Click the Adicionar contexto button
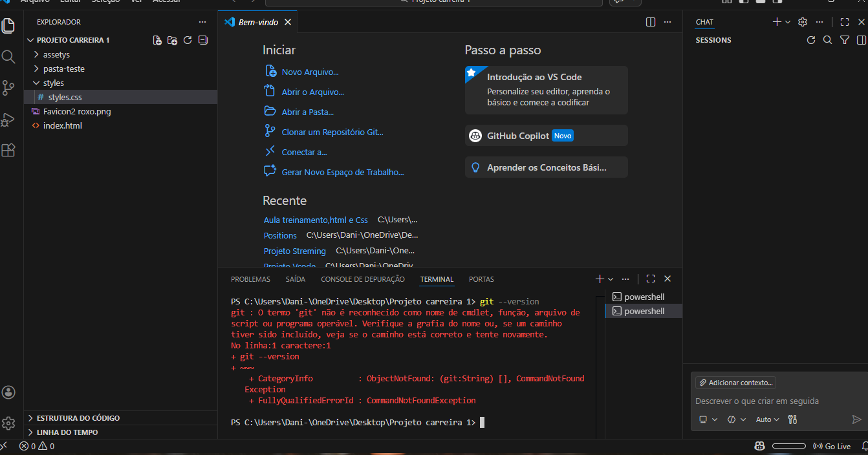 tap(735, 383)
